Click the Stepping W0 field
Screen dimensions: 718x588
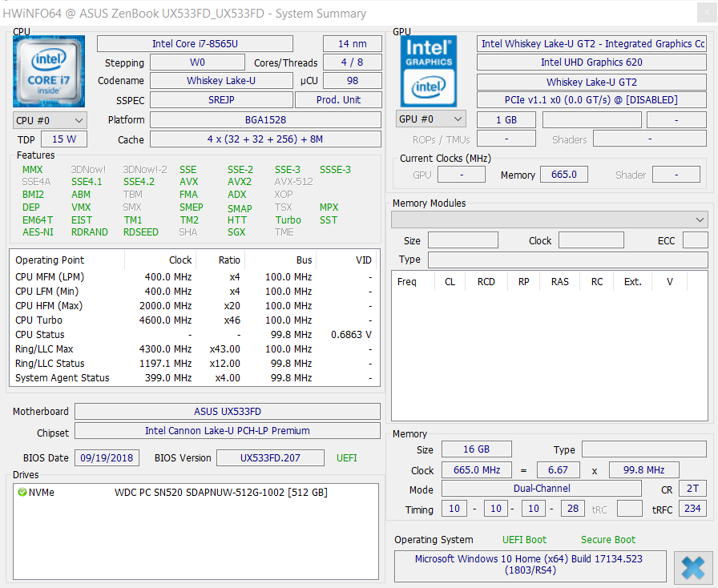pos(197,62)
